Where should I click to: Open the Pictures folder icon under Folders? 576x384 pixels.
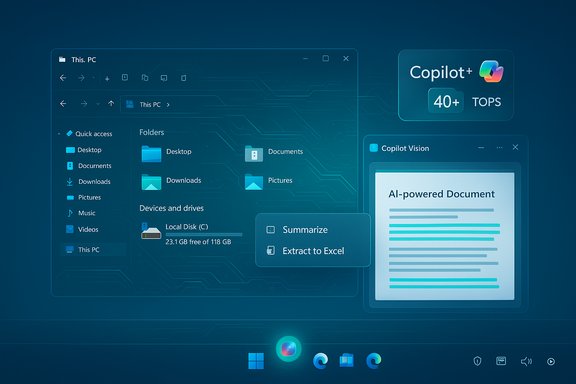coord(254,182)
